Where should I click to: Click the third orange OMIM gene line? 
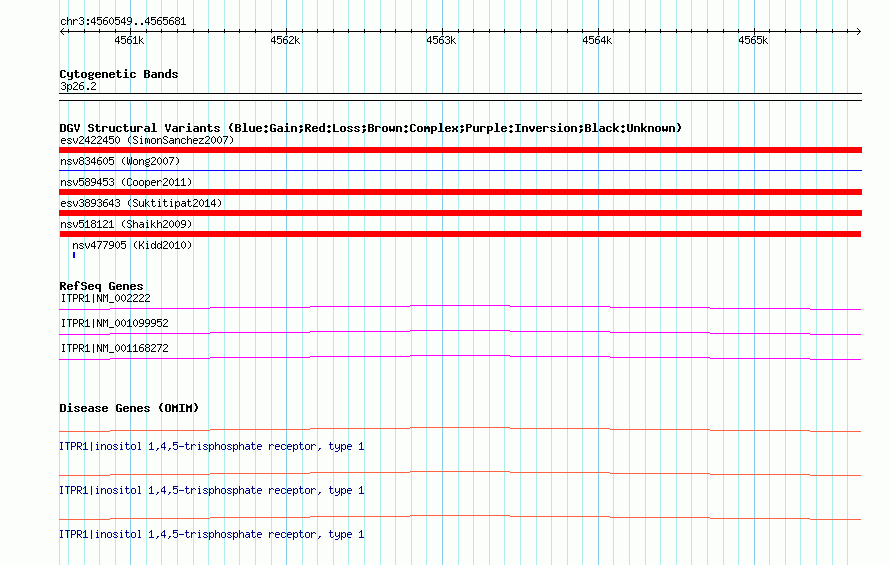(460, 517)
